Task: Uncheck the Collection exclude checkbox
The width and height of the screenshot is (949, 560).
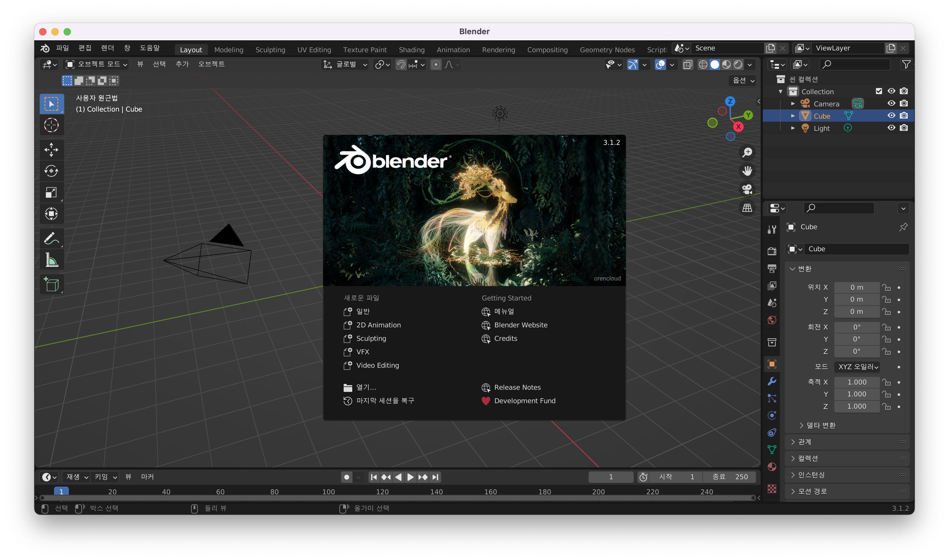Action: click(879, 91)
